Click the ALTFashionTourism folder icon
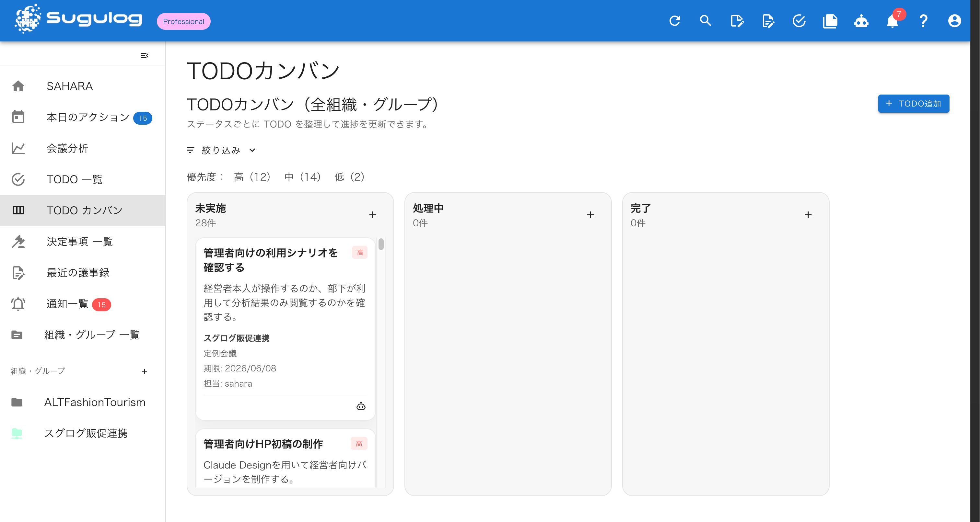Viewport: 980px width, 522px height. coord(17,402)
